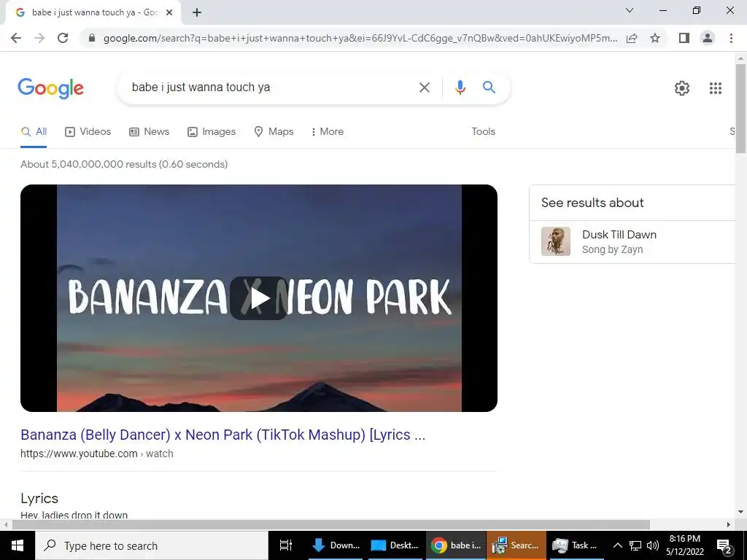Open network status in the system tray
The width and height of the screenshot is (747, 560).
tap(635, 545)
